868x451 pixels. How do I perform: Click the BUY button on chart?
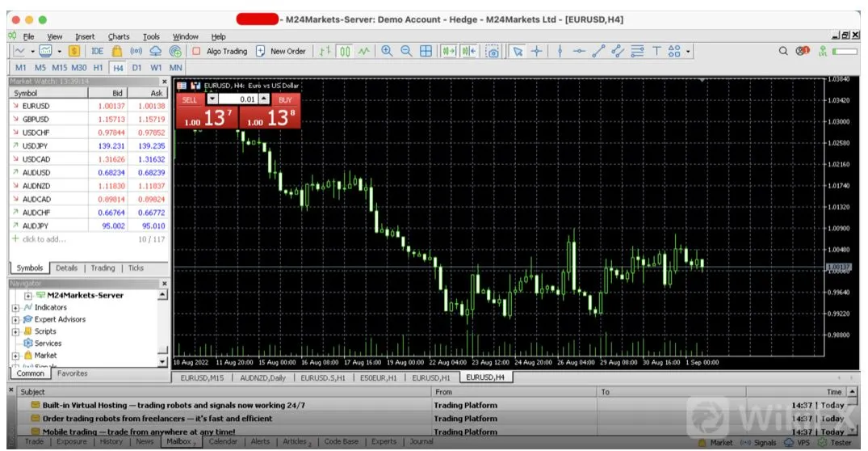[x=285, y=99]
